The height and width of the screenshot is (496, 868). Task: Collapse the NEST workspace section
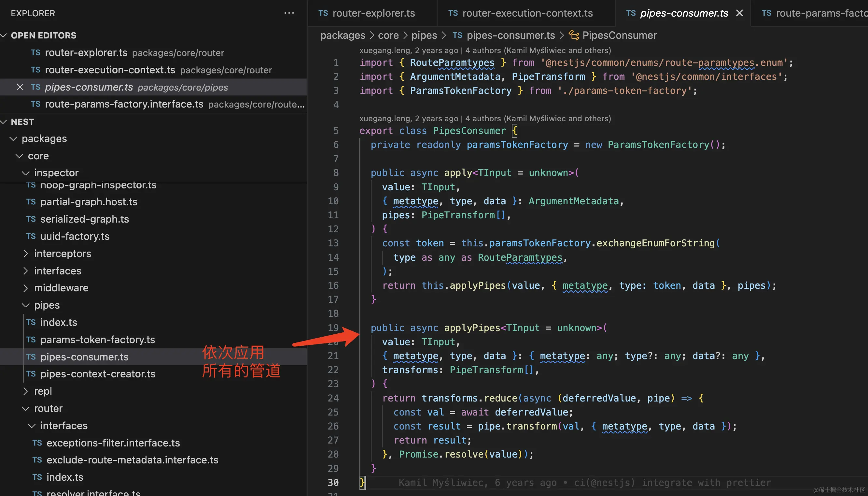pyautogui.click(x=4, y=122)
